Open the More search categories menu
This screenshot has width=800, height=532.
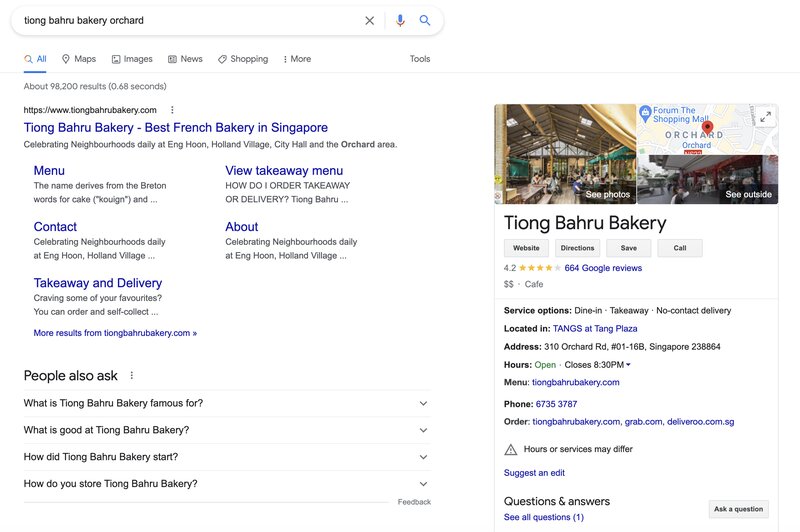[297, 59]
